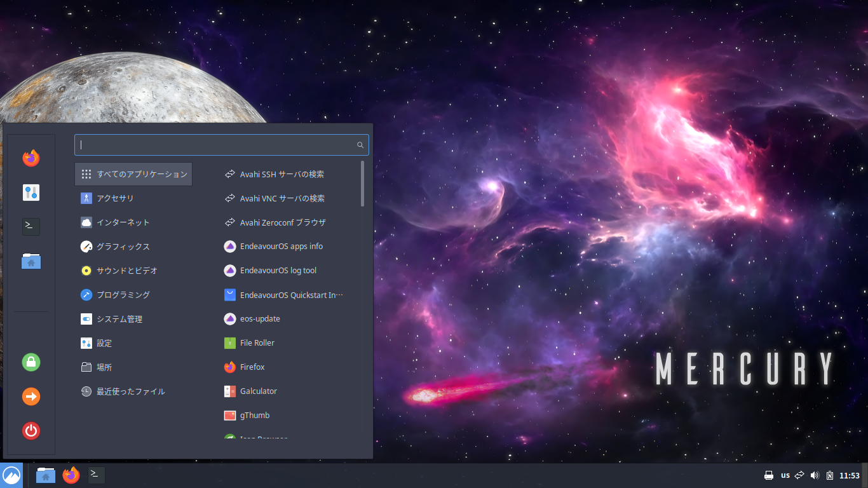Open the settings manager icon in the menu sidebar

click(x=31, y=193)
